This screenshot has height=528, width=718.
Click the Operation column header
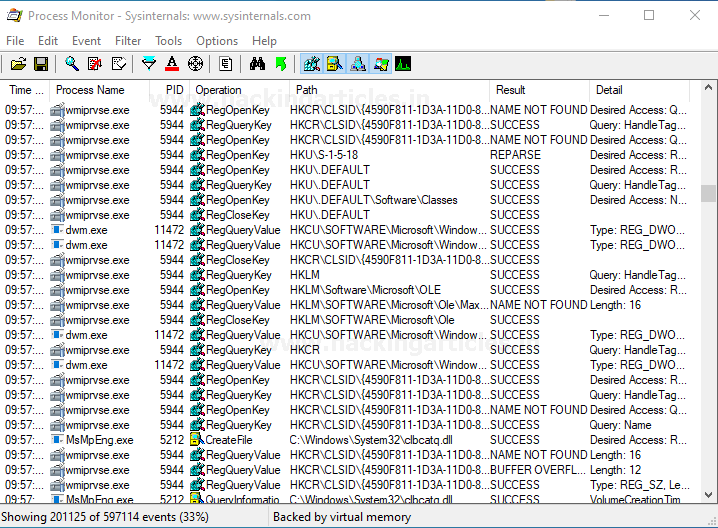pyautogui.click(x=239, y=90)
